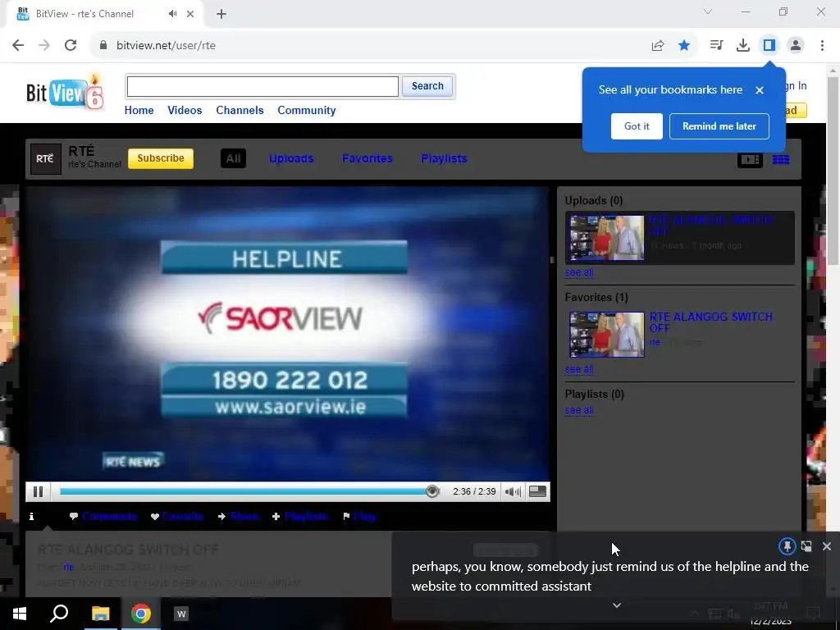
Task: Close the bookmarks tip popup
Action: click(x=759, y=90)
